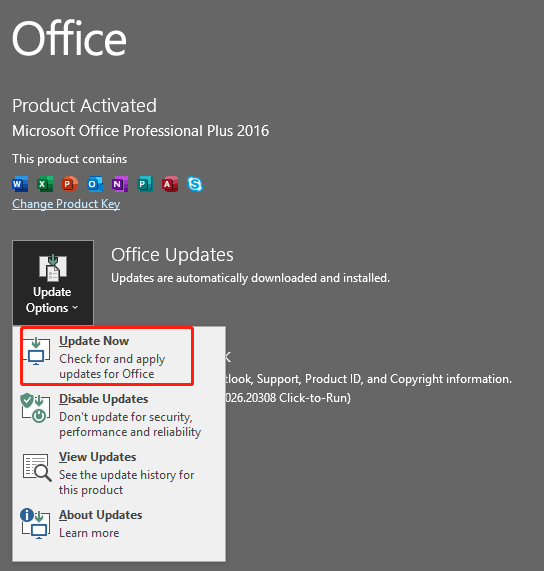
Task: Collapse the Update Options dropdown button
Action: coord(53,283)
